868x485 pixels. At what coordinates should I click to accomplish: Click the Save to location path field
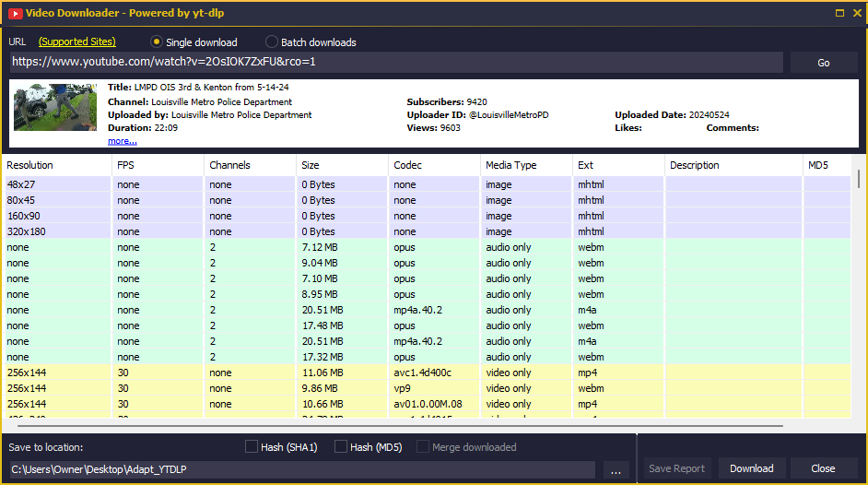[302, 469]
